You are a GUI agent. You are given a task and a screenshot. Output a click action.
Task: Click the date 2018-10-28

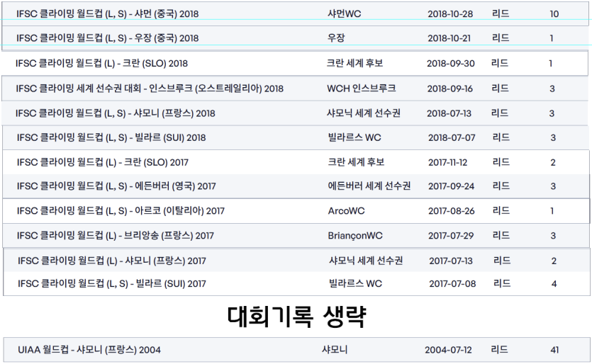(450, 14)
